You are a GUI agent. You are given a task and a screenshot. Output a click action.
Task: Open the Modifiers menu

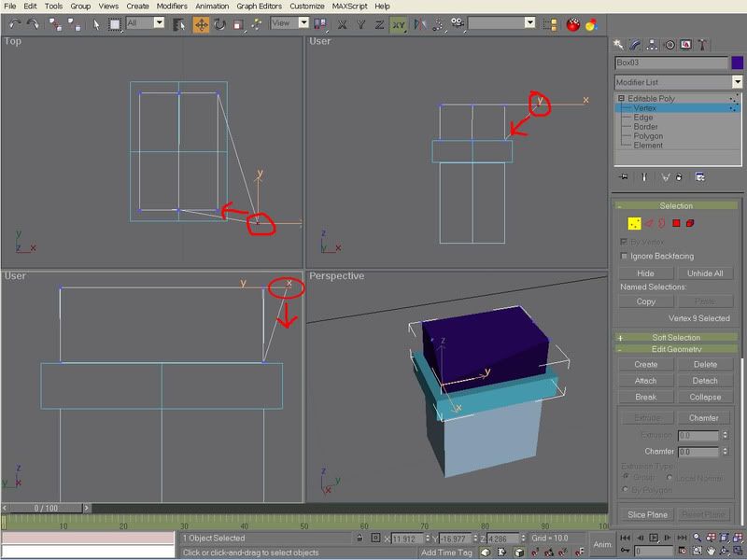point(171,6)
